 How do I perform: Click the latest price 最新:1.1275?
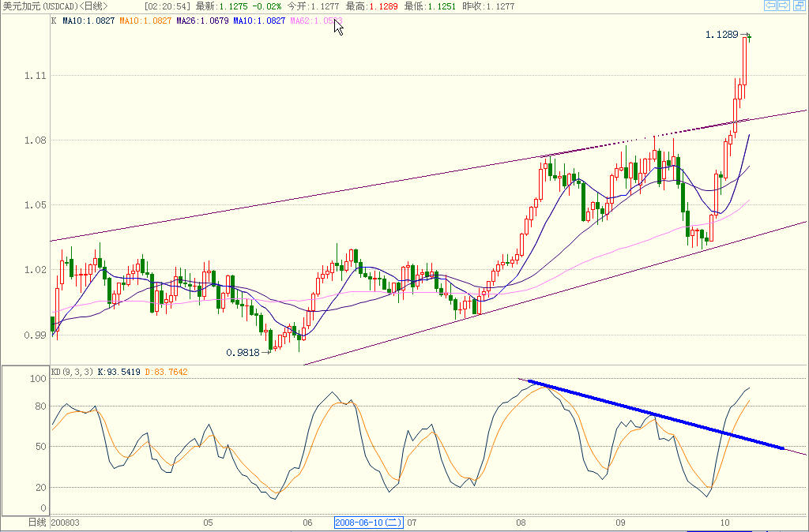(221, 6)
